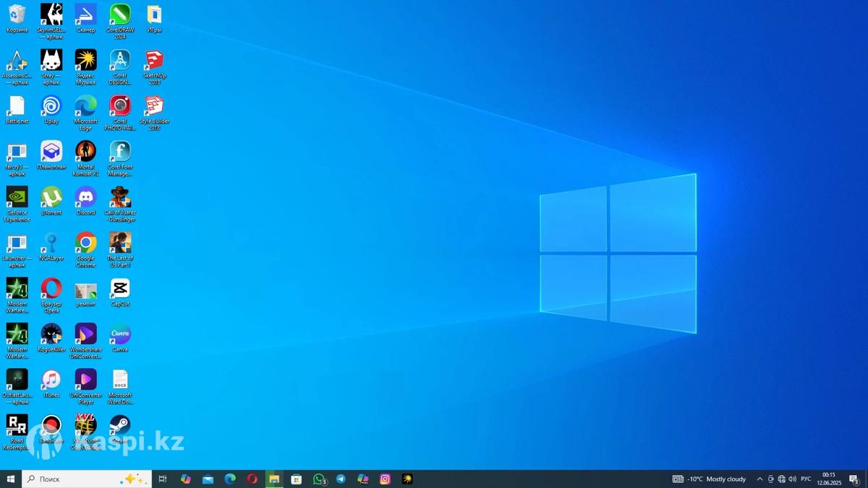868x488 pixels.
Task: Open the Windows Start menu
Action: click(x=11, y=479)
